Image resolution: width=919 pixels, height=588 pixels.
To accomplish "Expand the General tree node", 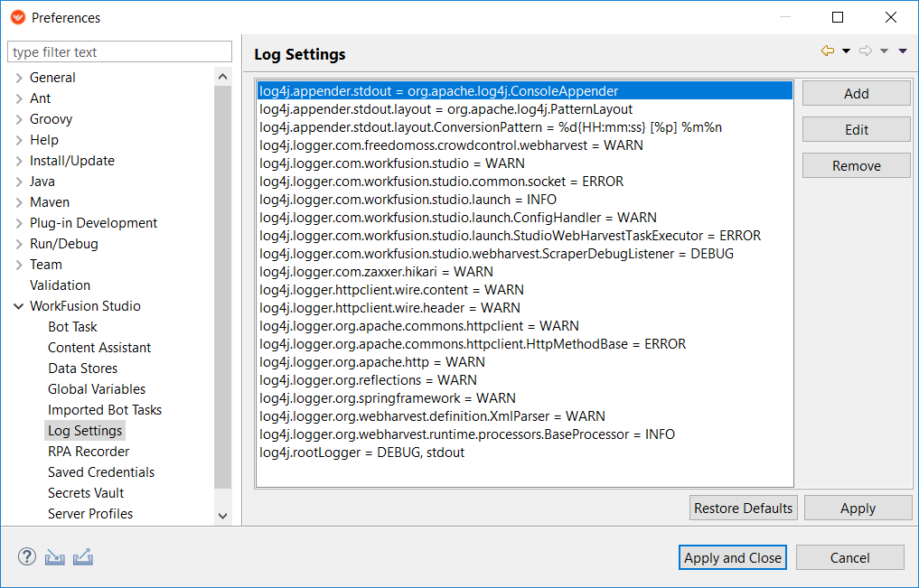I will pyautogui.click(x=19, y=78).
